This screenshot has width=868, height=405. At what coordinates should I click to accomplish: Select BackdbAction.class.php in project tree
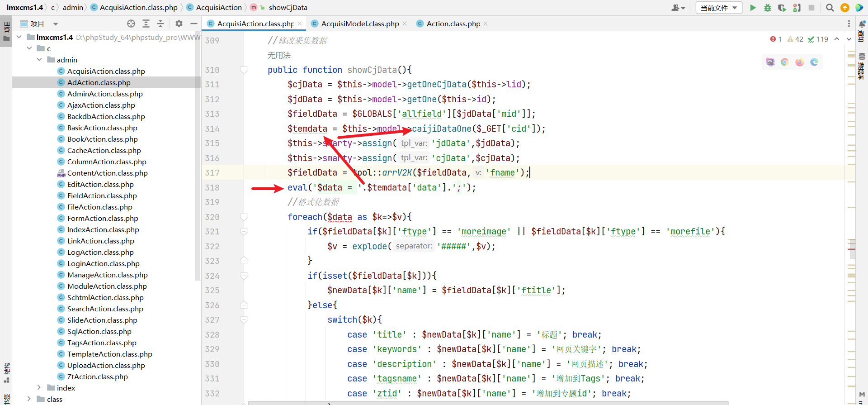(107, 116)
